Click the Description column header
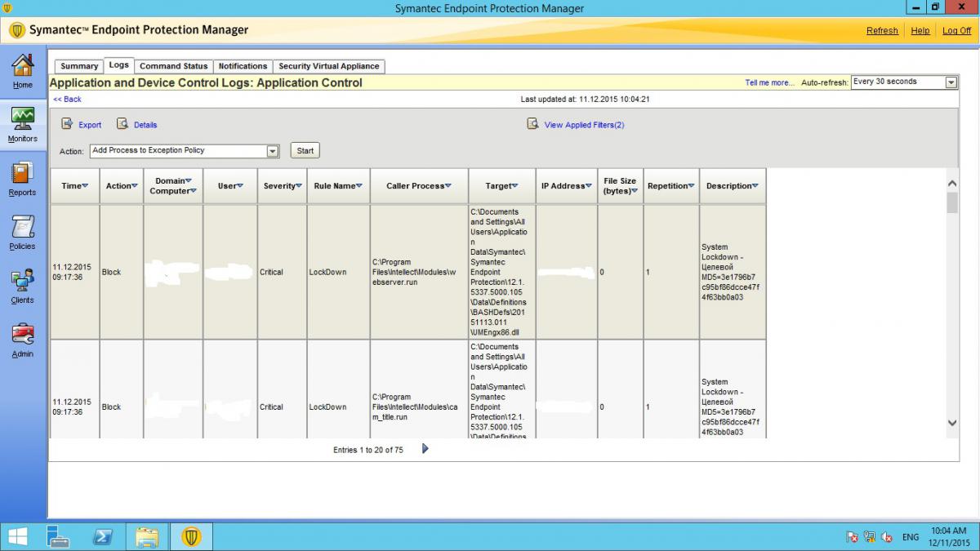The height and width of the screenshot is (551, 980). [733, 186]
